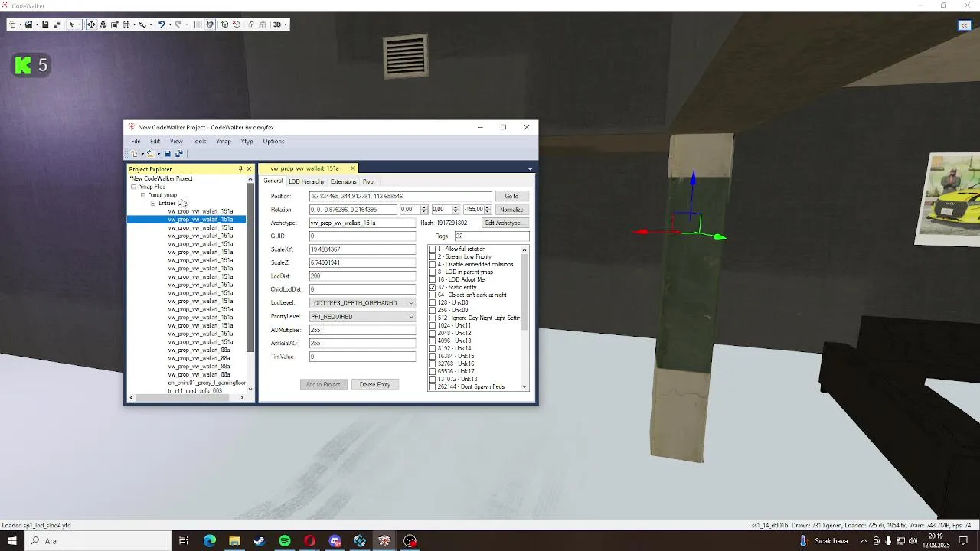The width and height of the screenshot is (980, 551).
Task: Click the Redo arrow in main toolbar
Action: 178,24
